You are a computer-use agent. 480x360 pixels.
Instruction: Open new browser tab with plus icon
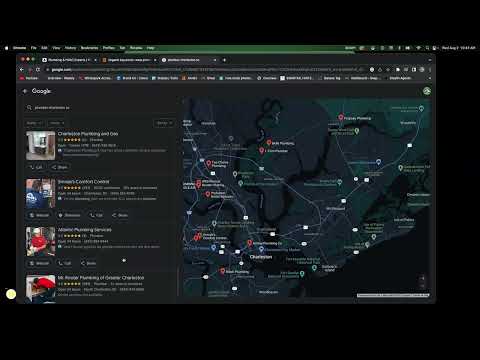224,60
